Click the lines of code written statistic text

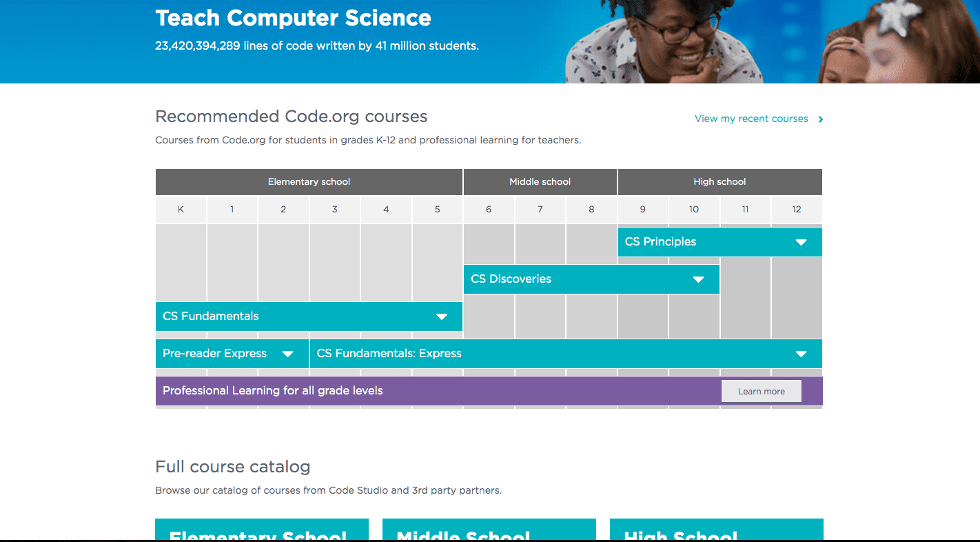click(x=317, y=46)
